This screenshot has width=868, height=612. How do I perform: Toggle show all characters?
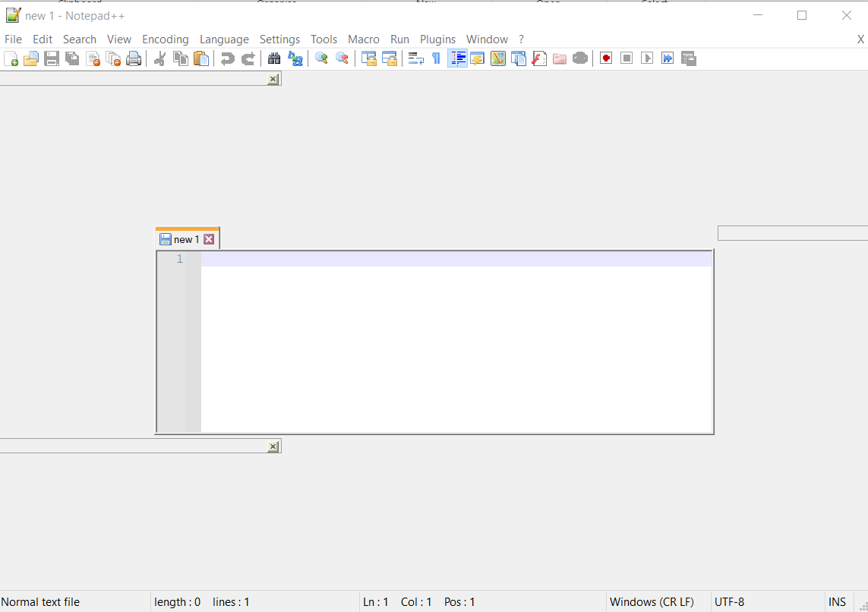pyautogui.click(x=437, y=58)
